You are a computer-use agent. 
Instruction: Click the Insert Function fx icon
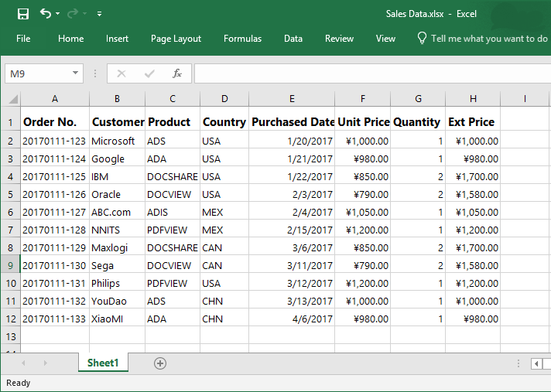click(177, 73)
